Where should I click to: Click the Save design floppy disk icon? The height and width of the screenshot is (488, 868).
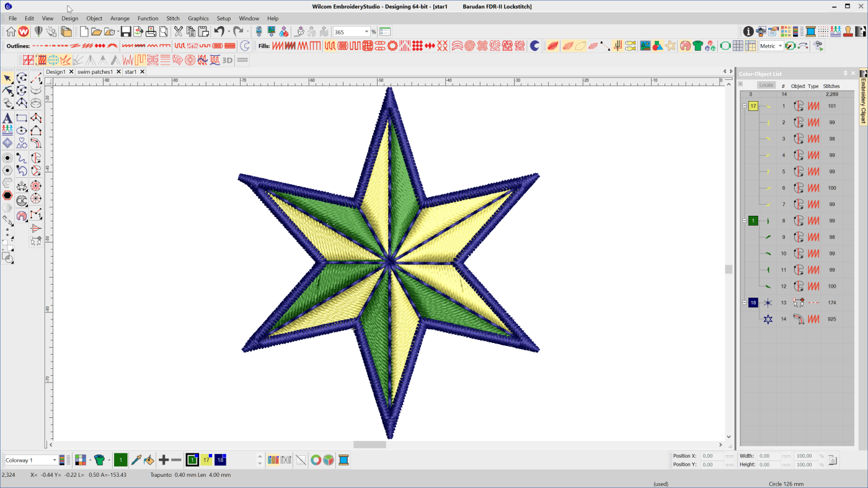[x=126, y=32]
